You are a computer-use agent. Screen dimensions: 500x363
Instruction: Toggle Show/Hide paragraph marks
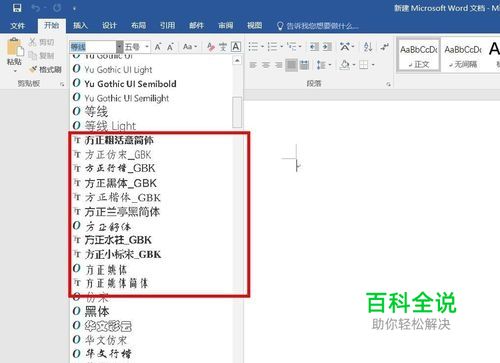coord(385,47)
